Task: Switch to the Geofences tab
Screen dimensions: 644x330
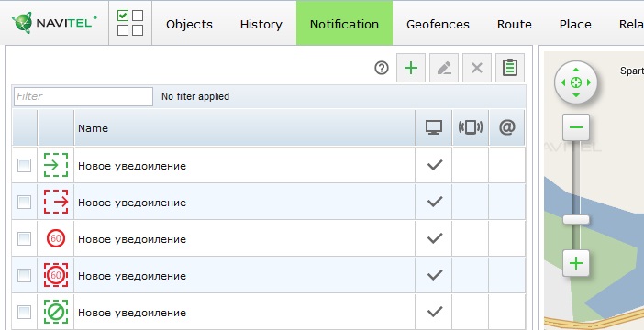Action: [x=438, y=24]
